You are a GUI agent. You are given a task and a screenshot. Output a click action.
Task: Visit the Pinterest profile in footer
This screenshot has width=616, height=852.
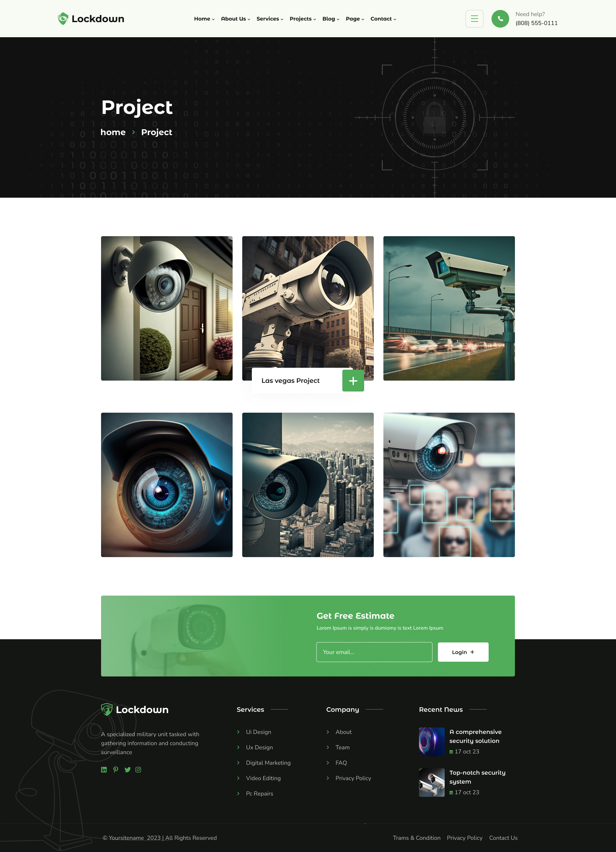click(x=116, y=769)
